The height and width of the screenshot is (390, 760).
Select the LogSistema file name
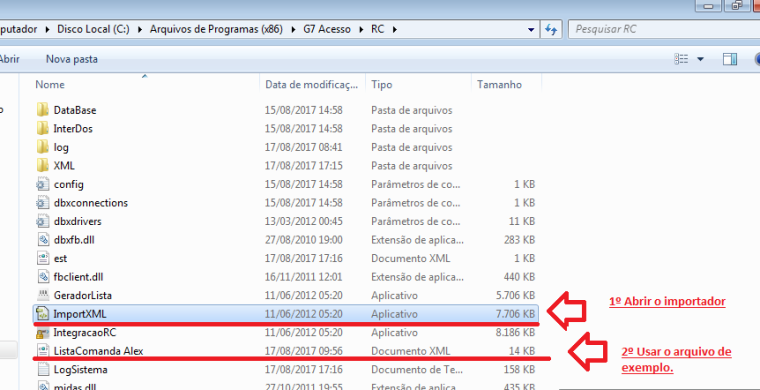tap(80, 370)
